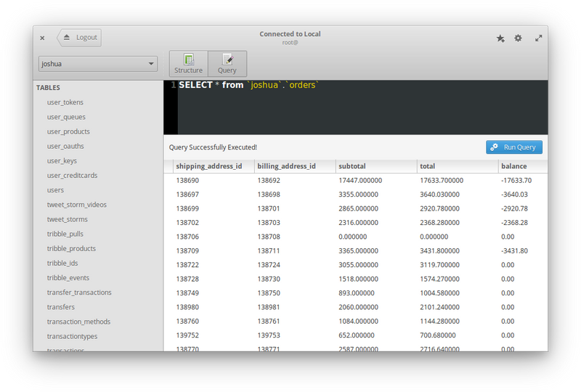Click balance value -17633.70

(x=516, y=181)
